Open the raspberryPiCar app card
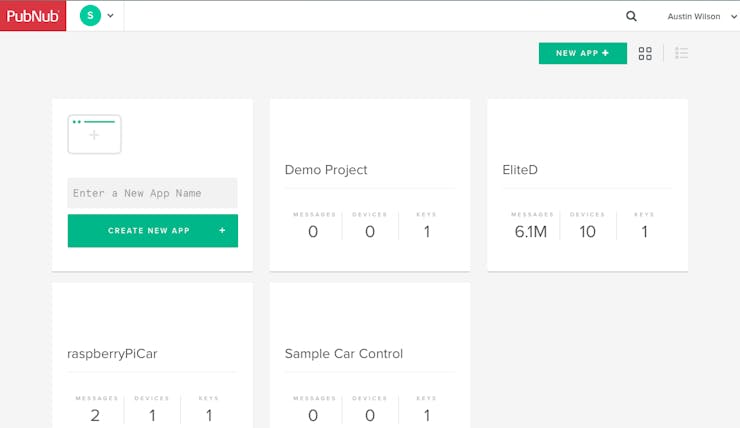The width and height of the screenshot is (740, 428). [x=152, y=355]
